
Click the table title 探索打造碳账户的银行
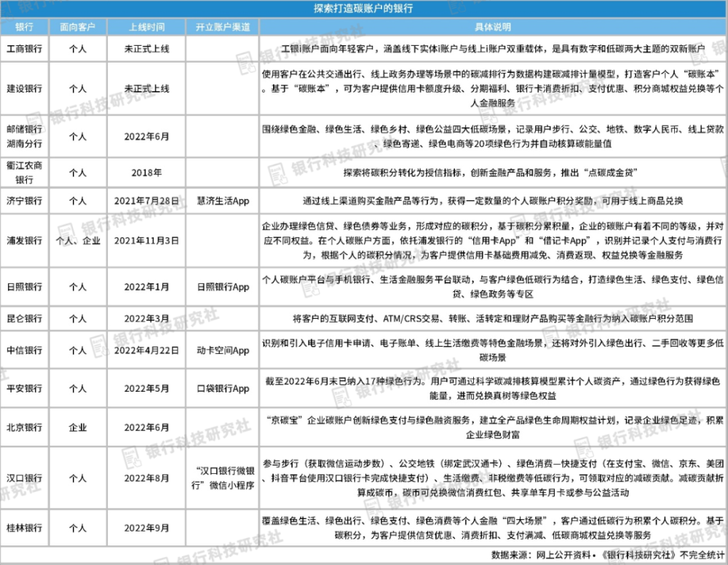[x=363, y=9]
